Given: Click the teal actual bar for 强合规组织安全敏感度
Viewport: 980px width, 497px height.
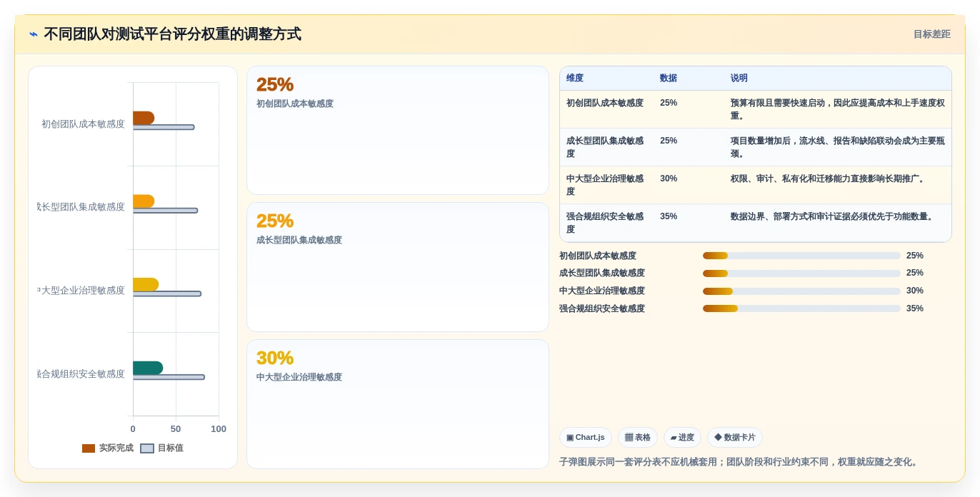Looking at the screenshot, I should tap(148, 368).
